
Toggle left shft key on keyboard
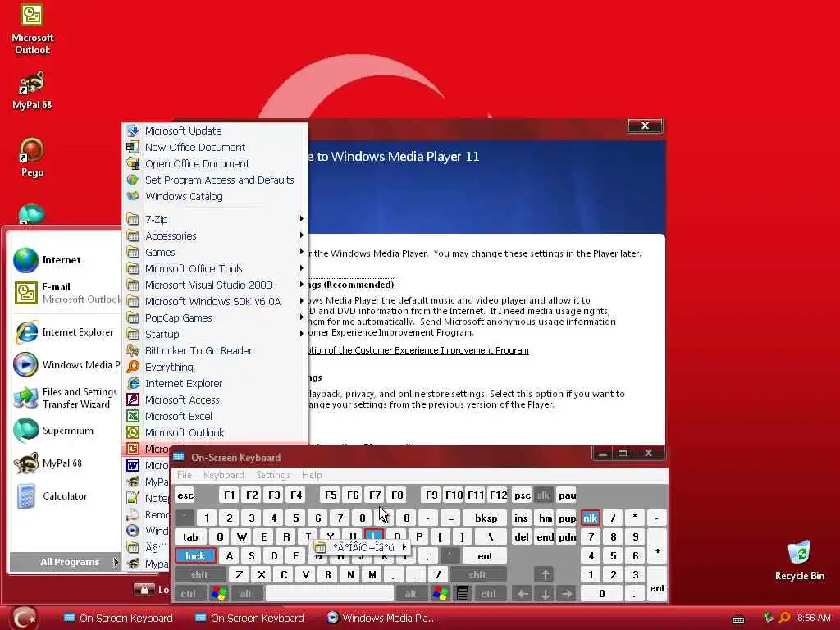(x=200, y=575)
